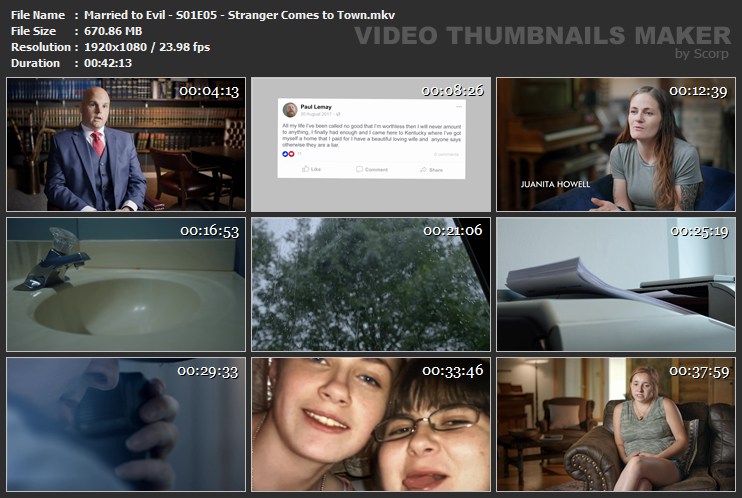Click the 00:25:19 timestamp label
742x498 pixels.
(699, 231)
